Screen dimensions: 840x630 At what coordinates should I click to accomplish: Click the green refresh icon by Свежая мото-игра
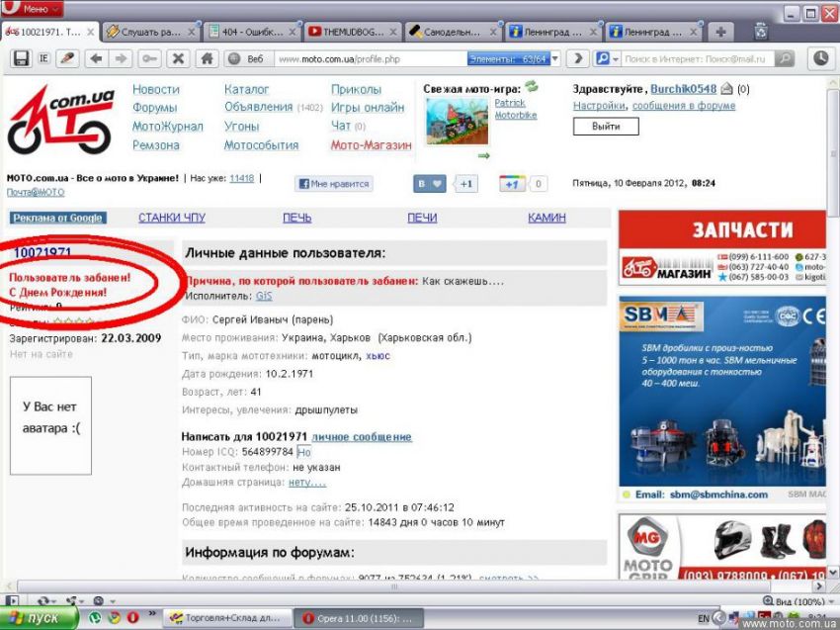(x=532, y=86)
